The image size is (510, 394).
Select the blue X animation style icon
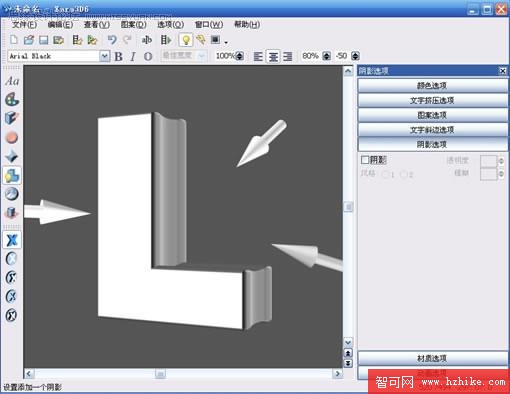(x=12, y=240)
